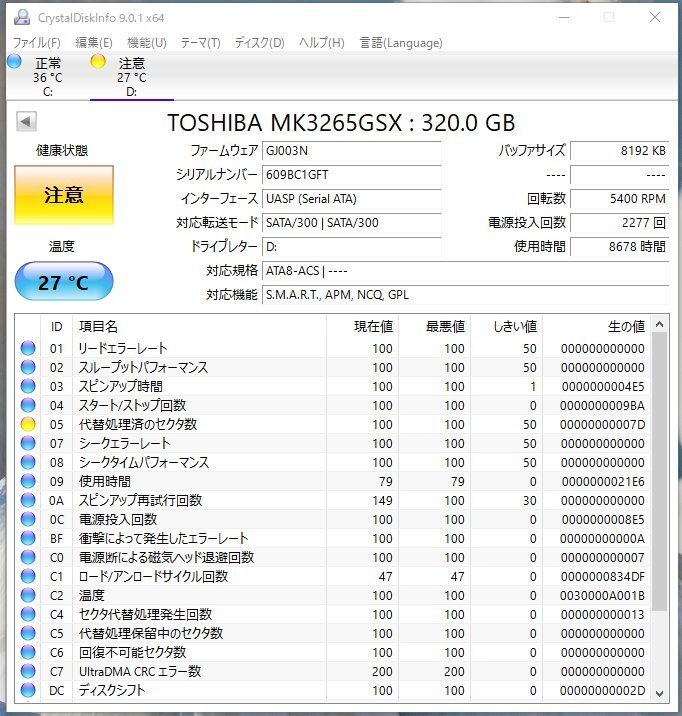Click the blue status icon for ID DC
The image size is (682, 716).
pyautogui.click(x=28, y=690)
